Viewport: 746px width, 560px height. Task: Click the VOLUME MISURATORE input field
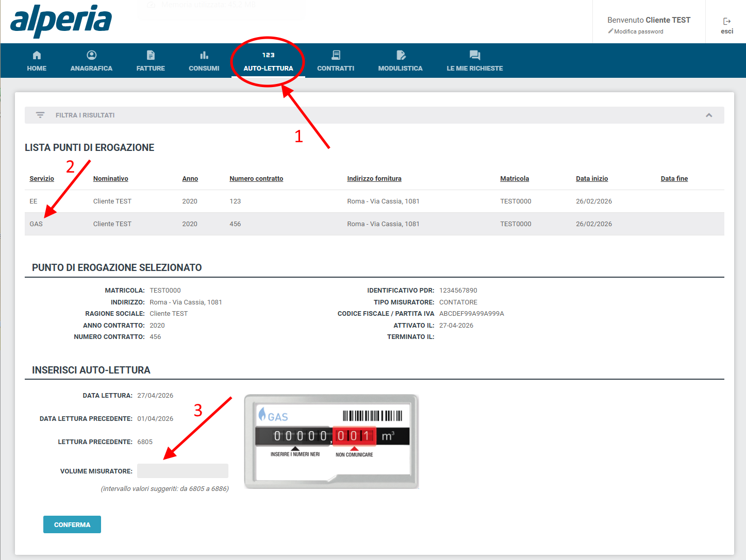point(183,471)
